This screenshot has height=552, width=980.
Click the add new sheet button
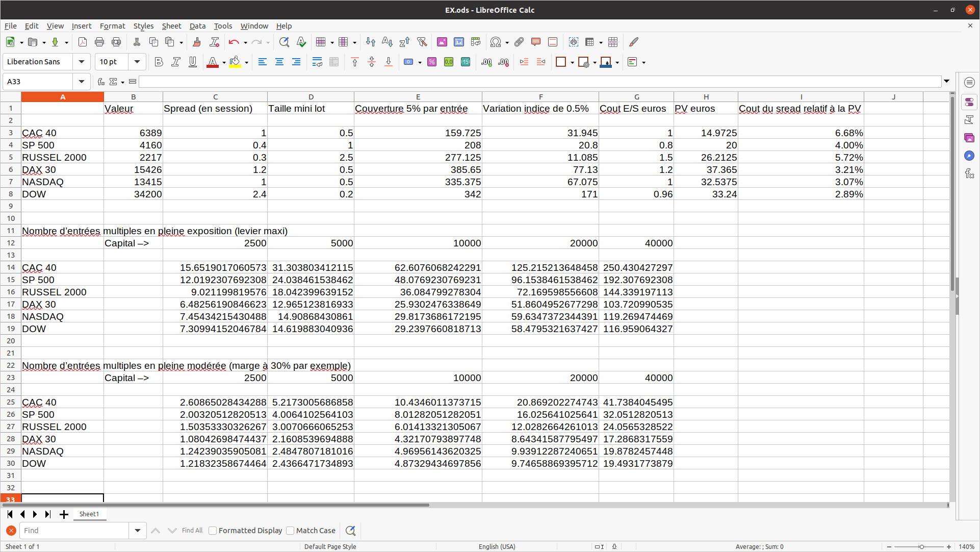pos(64,514)
